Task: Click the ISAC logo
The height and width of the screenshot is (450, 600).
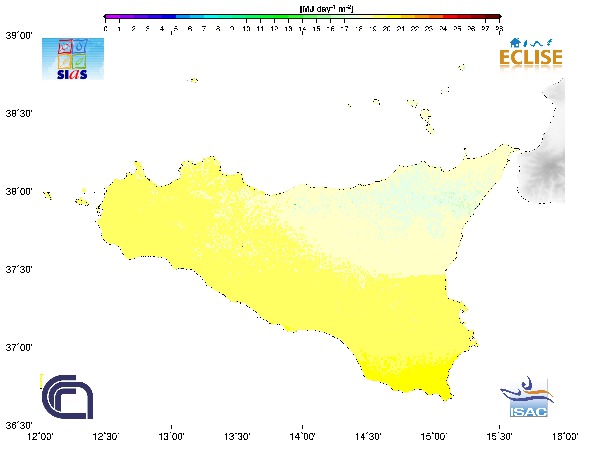Action: point(527,397)
